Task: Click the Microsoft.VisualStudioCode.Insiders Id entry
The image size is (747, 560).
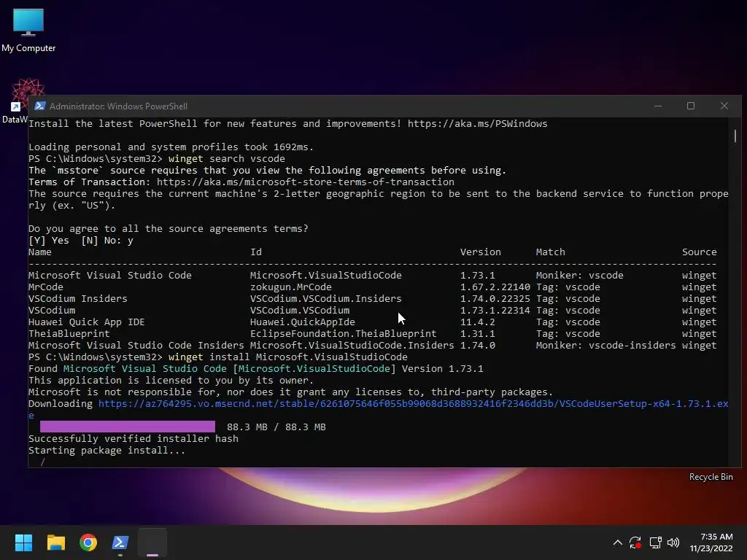Action: (352, 345)
